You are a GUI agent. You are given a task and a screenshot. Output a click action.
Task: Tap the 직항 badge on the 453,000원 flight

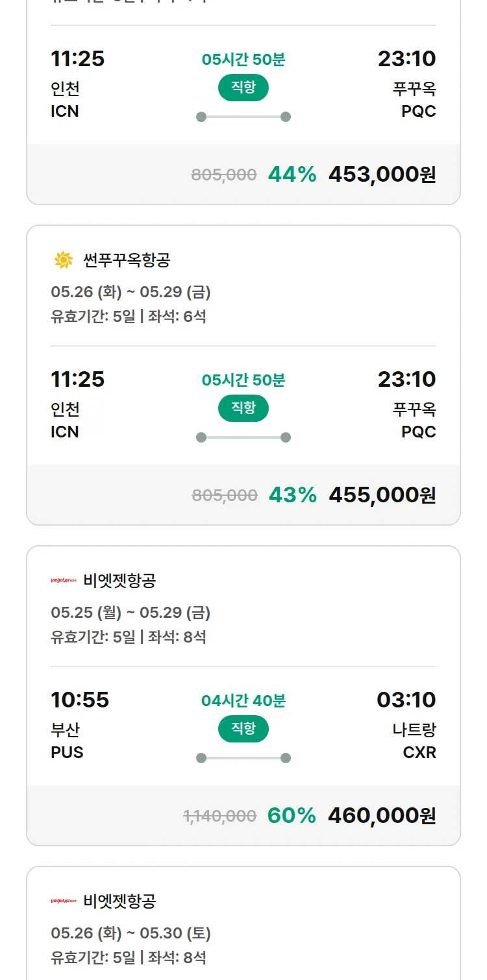[243, 88]
